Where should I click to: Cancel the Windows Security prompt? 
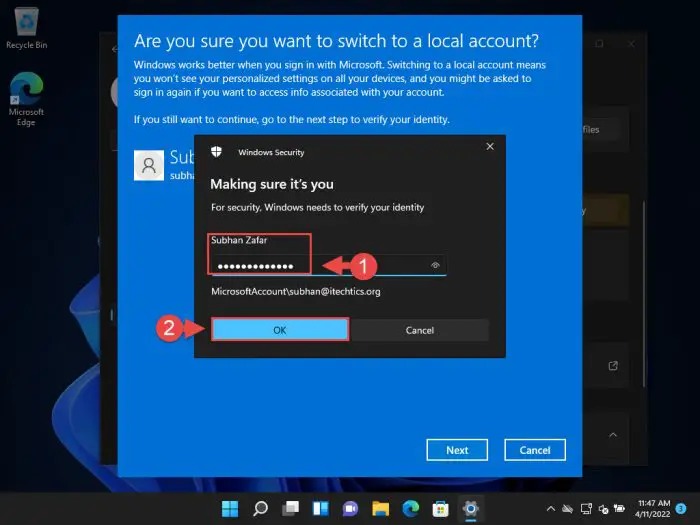pyautogui.click(x=420, y=330)
